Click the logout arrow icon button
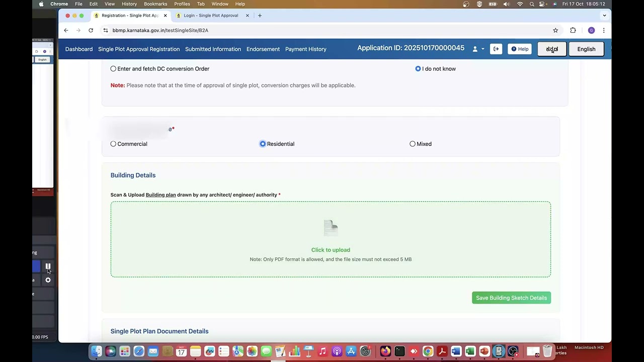644x362 pixels. click(496, 49)
